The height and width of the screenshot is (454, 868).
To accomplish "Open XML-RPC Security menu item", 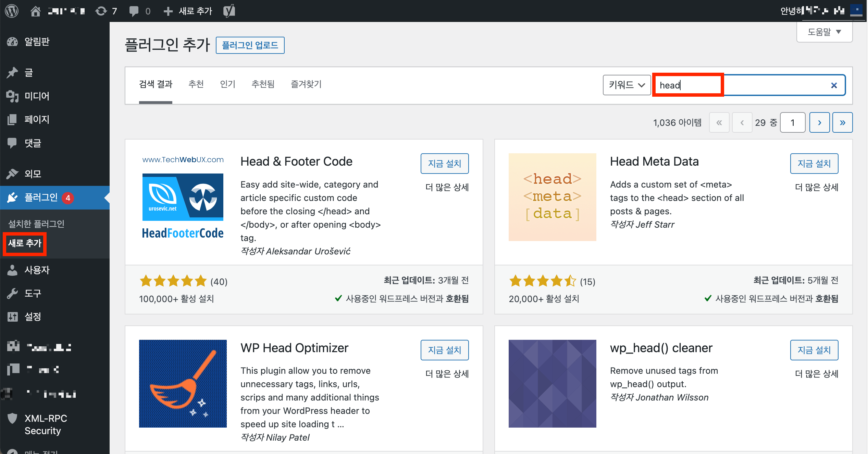I will point(46,424).
